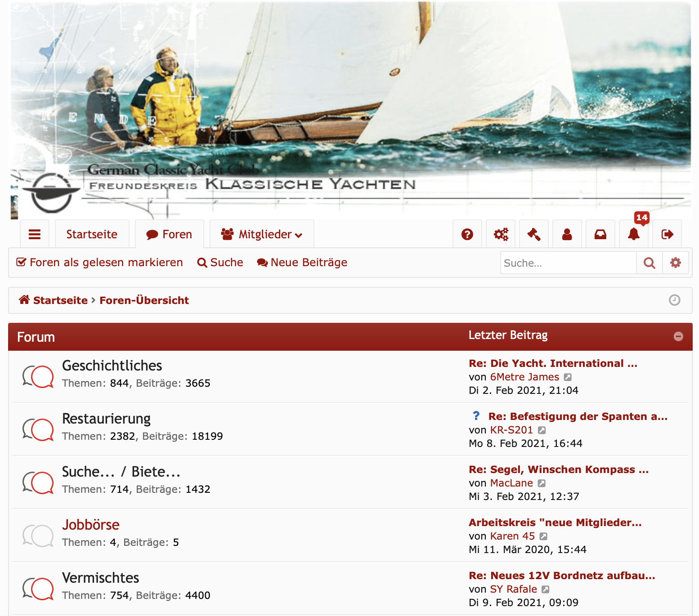
Task: Show the clock time info icon
Action: click(674, 300)
